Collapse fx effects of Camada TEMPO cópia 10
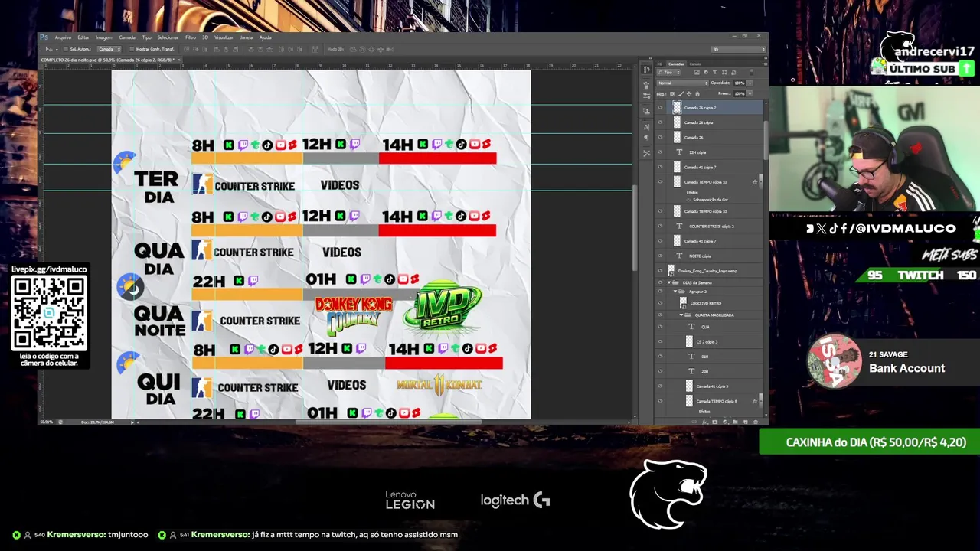Screen dimensions: 980x551 759,182
